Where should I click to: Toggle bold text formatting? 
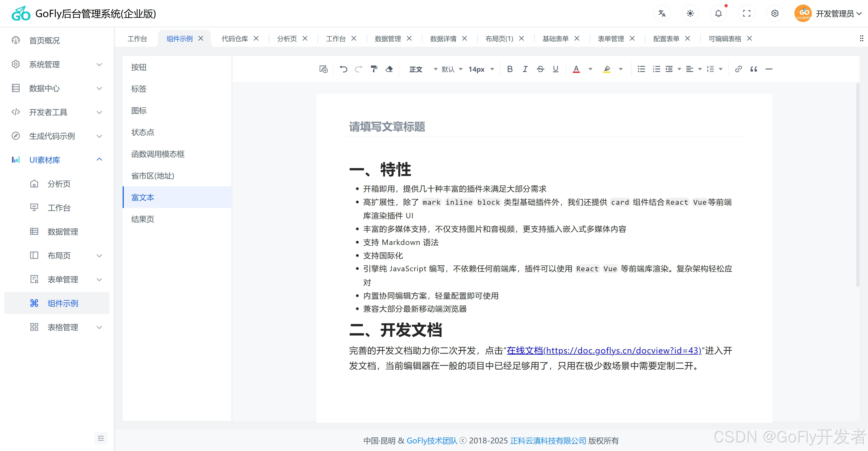(510, 69)
